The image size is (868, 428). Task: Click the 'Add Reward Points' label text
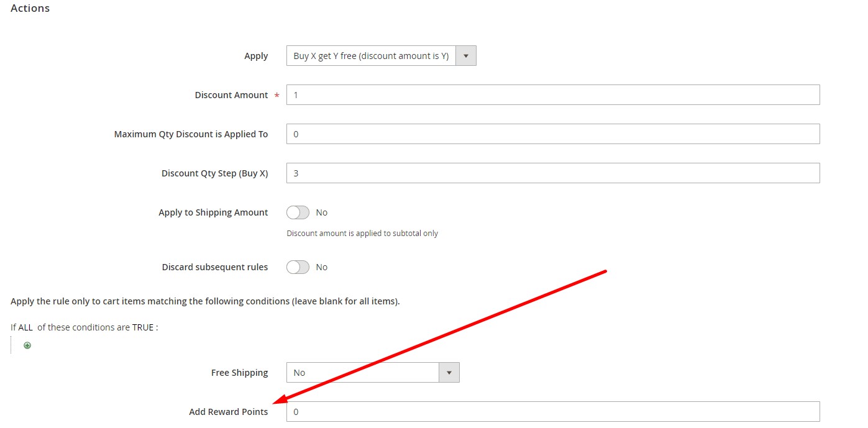pyautogui.click(x=229, y=412)
